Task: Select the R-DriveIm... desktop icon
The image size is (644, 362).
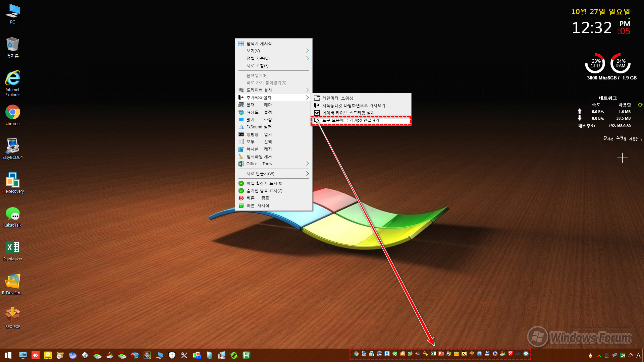Action: [x=12, y=285]
